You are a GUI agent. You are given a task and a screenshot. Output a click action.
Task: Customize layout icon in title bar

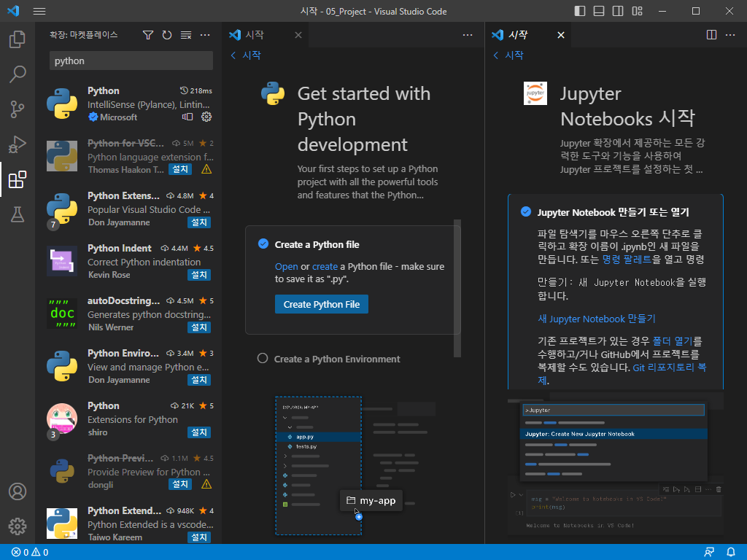point(637,11)
